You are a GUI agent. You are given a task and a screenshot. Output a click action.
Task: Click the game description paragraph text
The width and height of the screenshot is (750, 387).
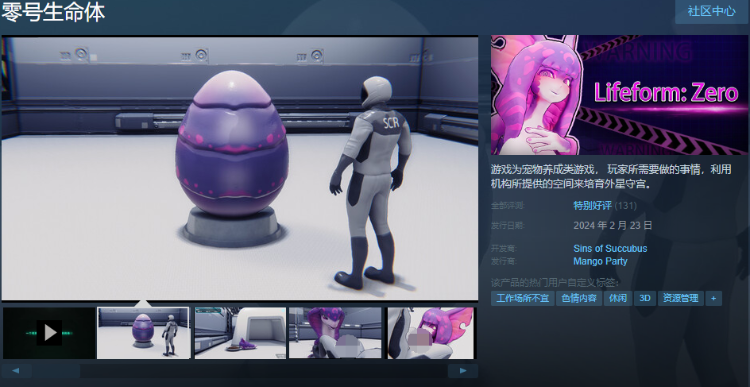(611, 177)
